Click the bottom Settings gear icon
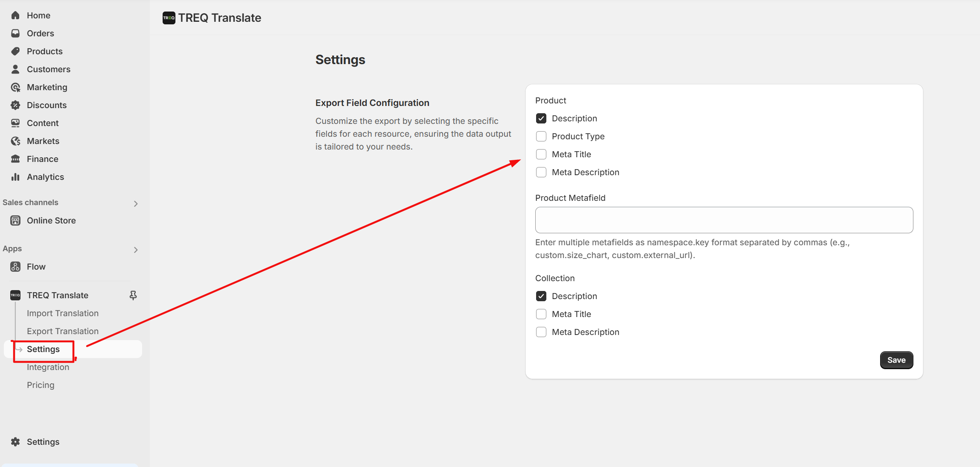 tap(15, 442)
